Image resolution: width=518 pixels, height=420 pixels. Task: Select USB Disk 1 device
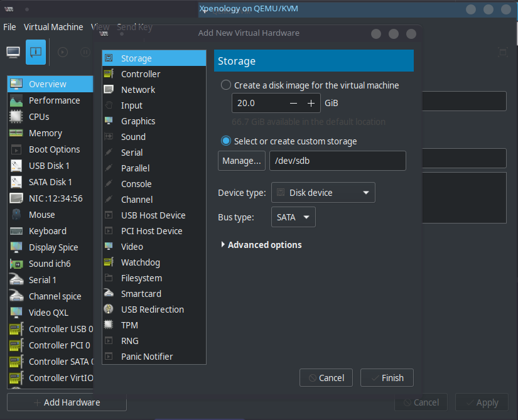tap(50, 166)
